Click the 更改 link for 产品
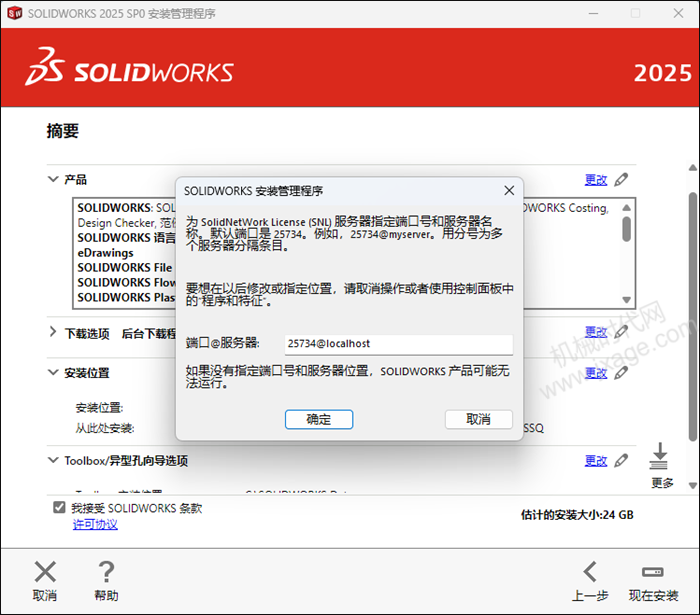This screenshot has width=700, height=615. point(596,180)
